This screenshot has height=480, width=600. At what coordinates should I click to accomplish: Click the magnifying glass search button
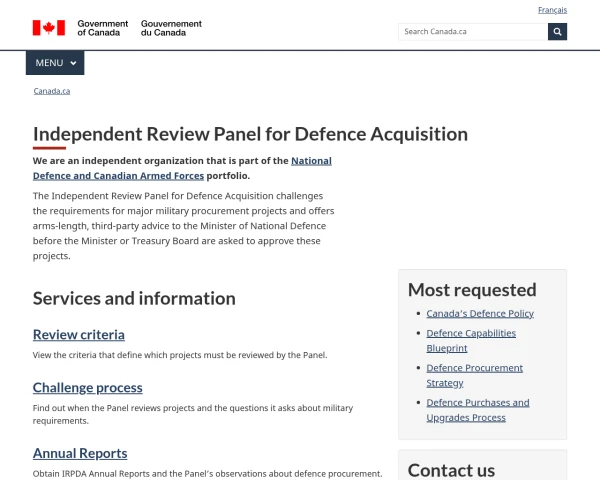click(x=557, y=32)
